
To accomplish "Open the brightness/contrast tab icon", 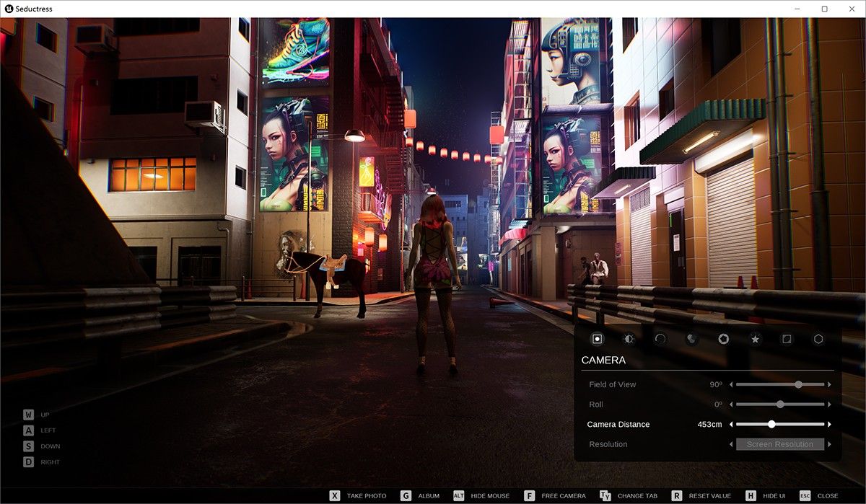I will 629,338.
